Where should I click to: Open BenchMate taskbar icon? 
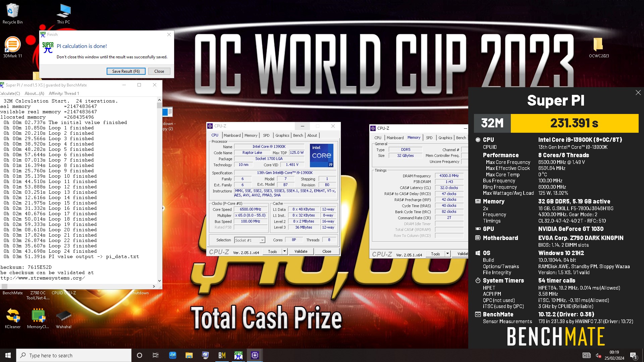(x=222, y=355)
